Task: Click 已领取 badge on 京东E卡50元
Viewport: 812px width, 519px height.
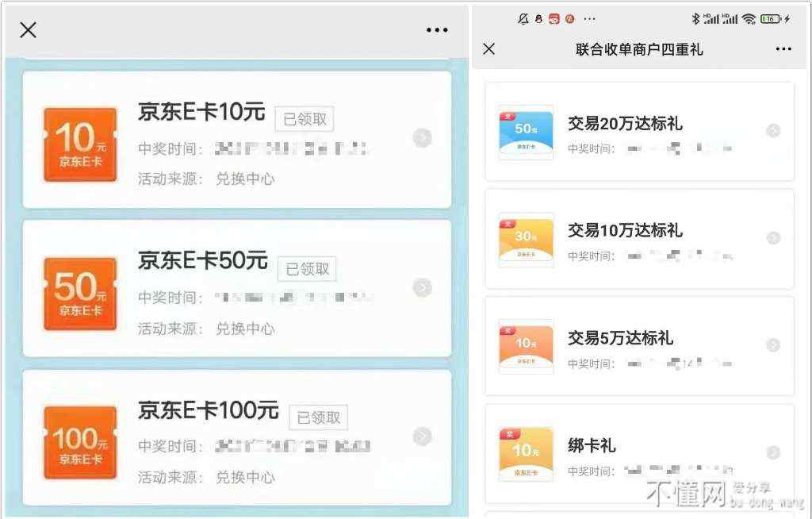Action: coord(307,268)
